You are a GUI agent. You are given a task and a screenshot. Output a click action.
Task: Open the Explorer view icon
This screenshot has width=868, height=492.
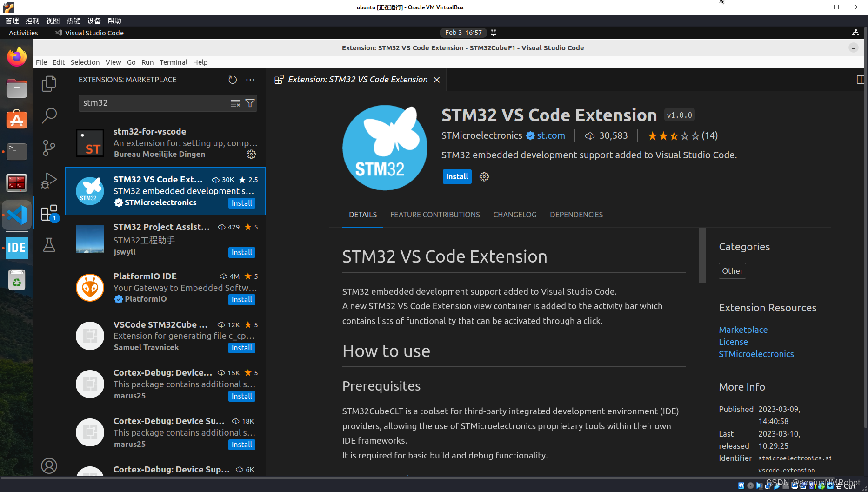pos(49,83)
